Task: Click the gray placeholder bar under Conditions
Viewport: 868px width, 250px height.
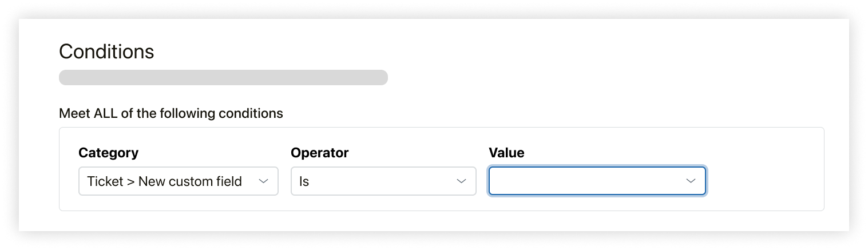Action: pos(223,78)
